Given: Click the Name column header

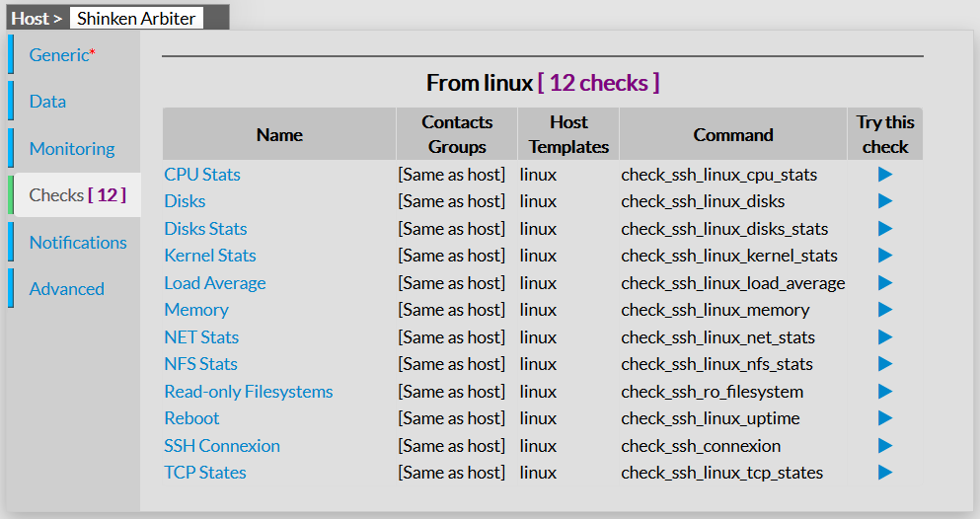Looking at the screenshot, I should coord(279,134).
